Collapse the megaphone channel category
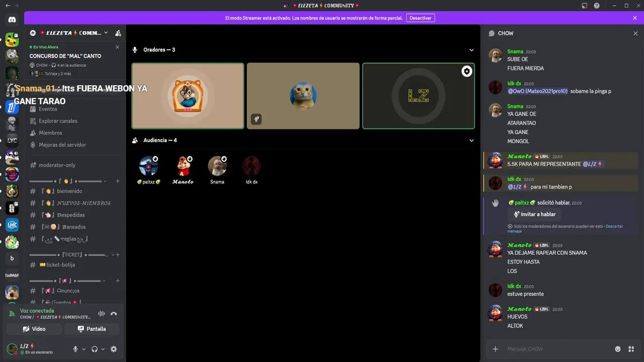 pyautogui.click(x=68, y=281)
